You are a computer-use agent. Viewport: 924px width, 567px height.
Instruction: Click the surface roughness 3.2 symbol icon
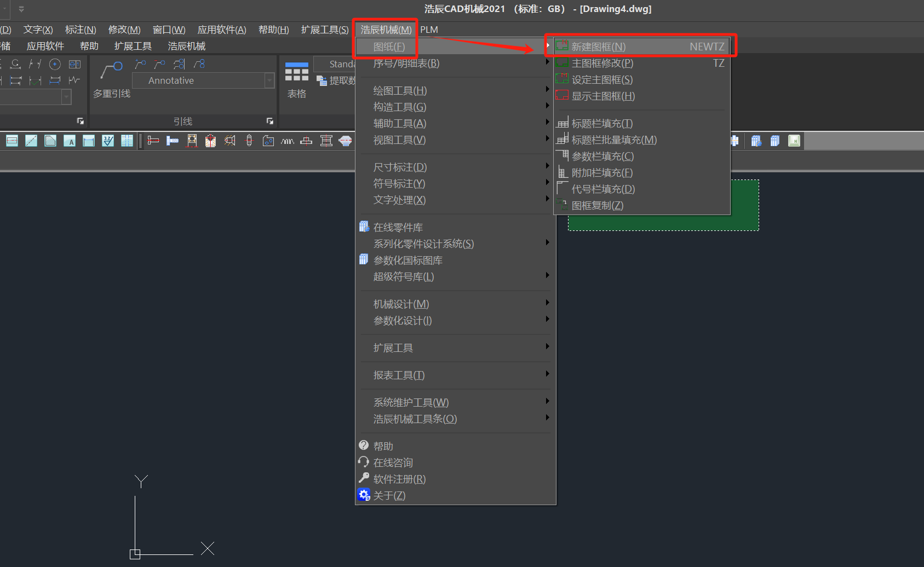pos(108,141)
